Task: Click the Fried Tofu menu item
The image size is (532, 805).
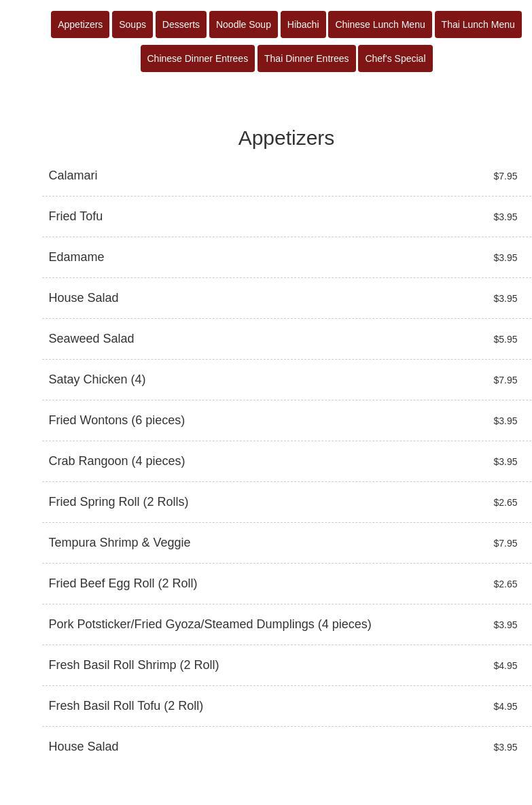Action: 75,216
